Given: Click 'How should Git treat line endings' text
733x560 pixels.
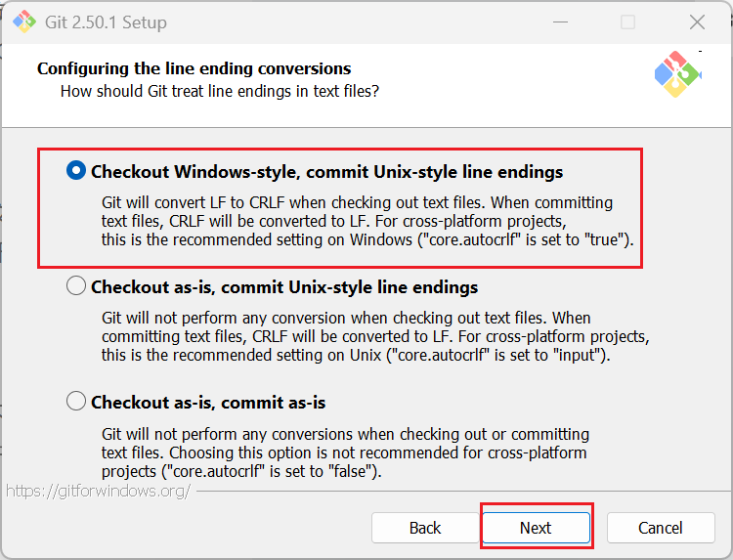Looking at the screenshot, I should point(220,91).
